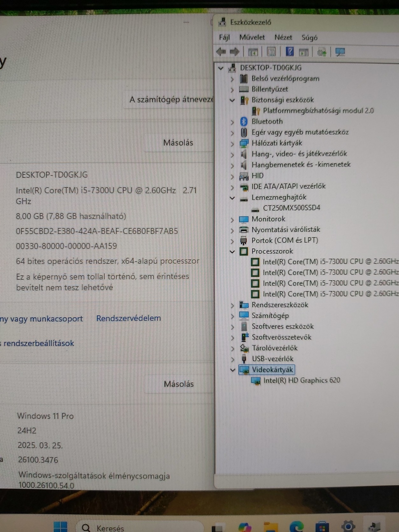Collapse the DESKTOP-TD0GKJG root node chevron

[x=220, y=68]
